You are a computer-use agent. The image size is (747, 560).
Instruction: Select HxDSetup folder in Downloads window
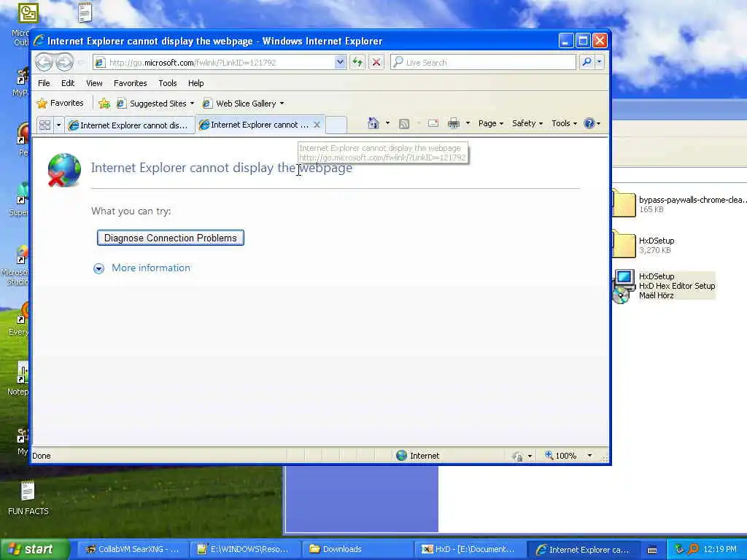(x=644, y=245)
